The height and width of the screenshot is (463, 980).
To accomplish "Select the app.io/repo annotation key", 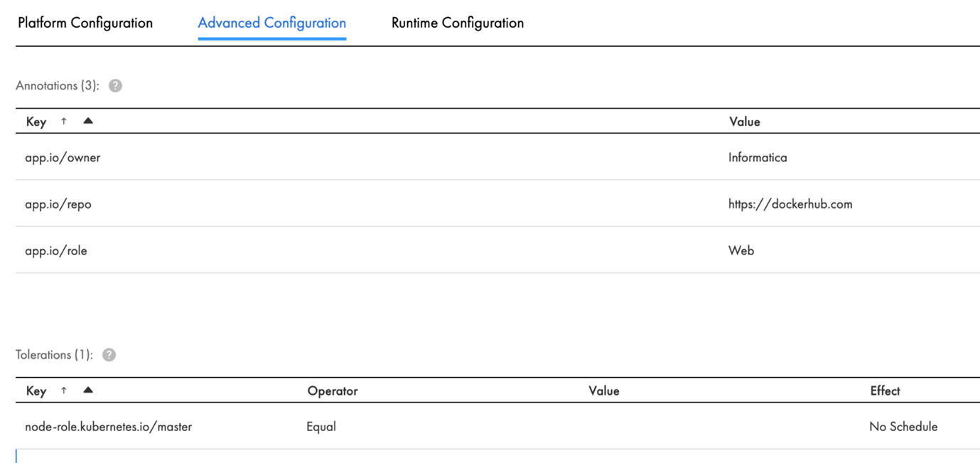I will [58, 205].
